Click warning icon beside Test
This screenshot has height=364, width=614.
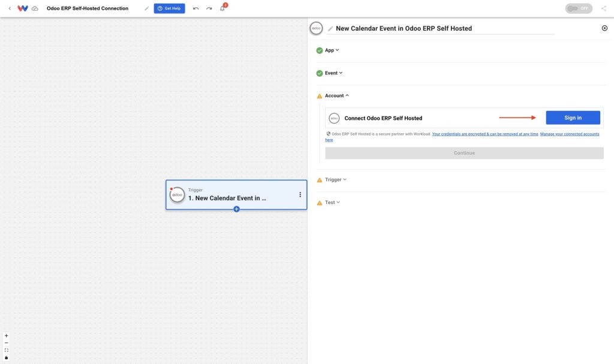click(320, 203)
